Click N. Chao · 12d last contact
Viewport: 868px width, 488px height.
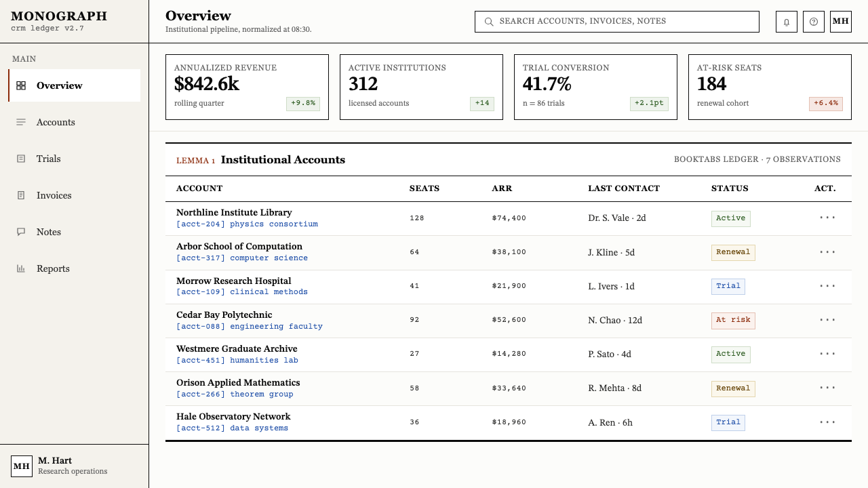pyautogui.click(x=615, y=320)
